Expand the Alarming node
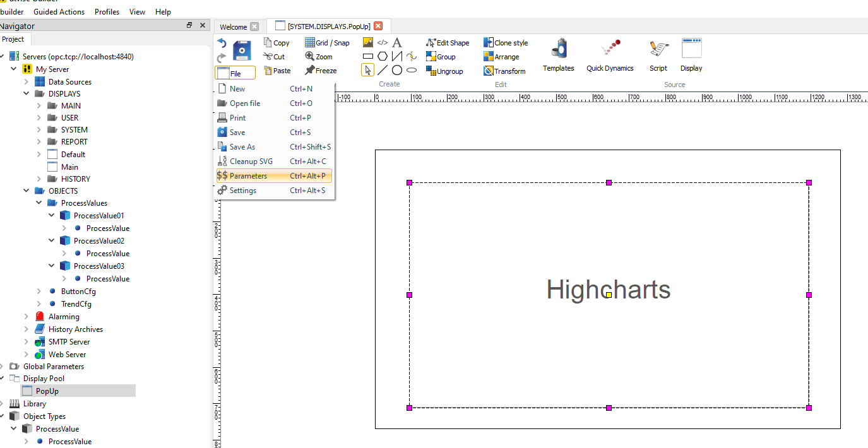Image resolution: width=868 pixels, height=448 pixels. 26,317
